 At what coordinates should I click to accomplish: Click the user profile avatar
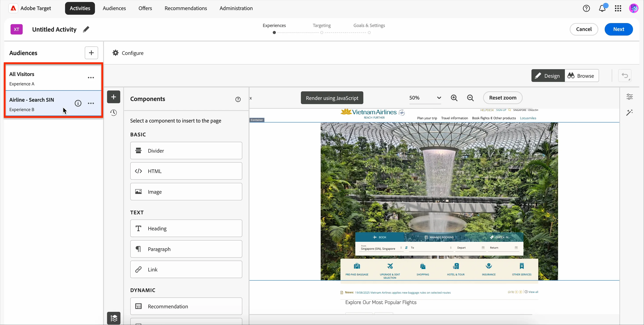(633, 8)
